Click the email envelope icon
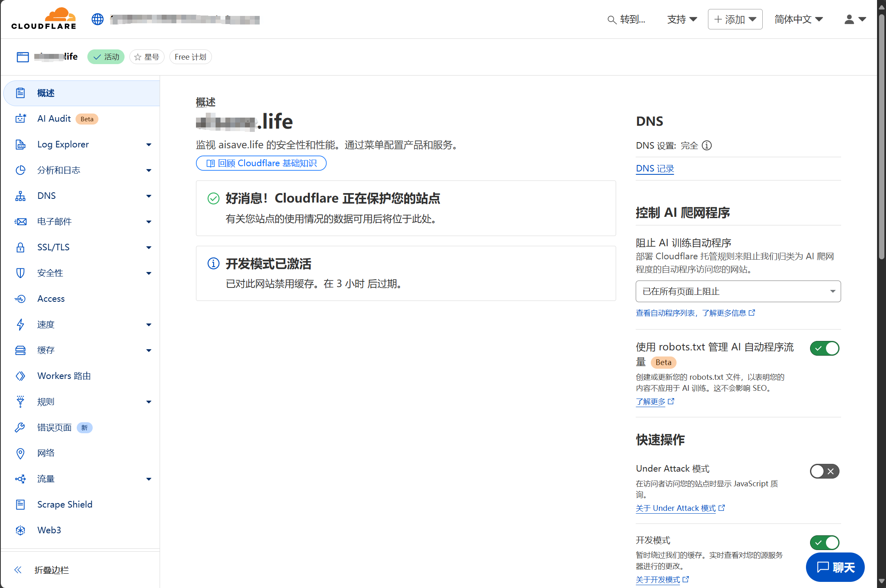Image resolution: width=886 pixels, height=588 pixels. pyautogui.click(x=20, y=222)
